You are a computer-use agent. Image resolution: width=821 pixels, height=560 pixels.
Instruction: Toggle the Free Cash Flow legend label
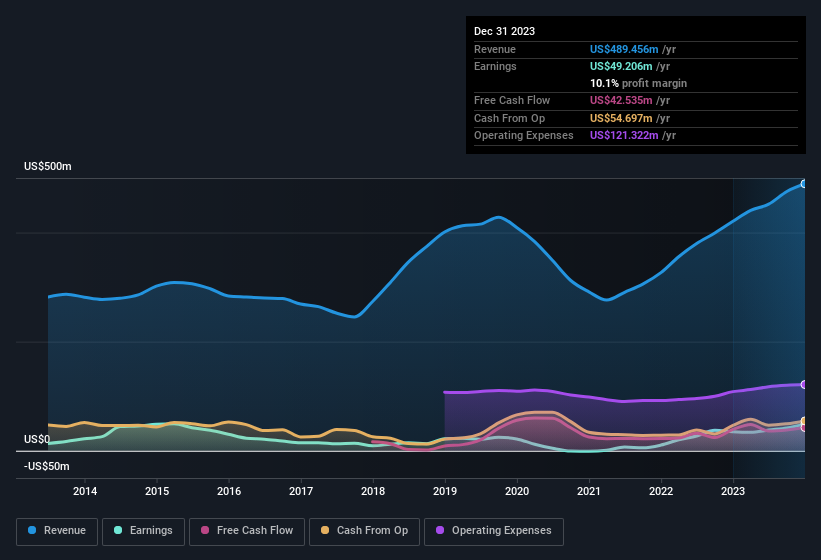[255, 531]
